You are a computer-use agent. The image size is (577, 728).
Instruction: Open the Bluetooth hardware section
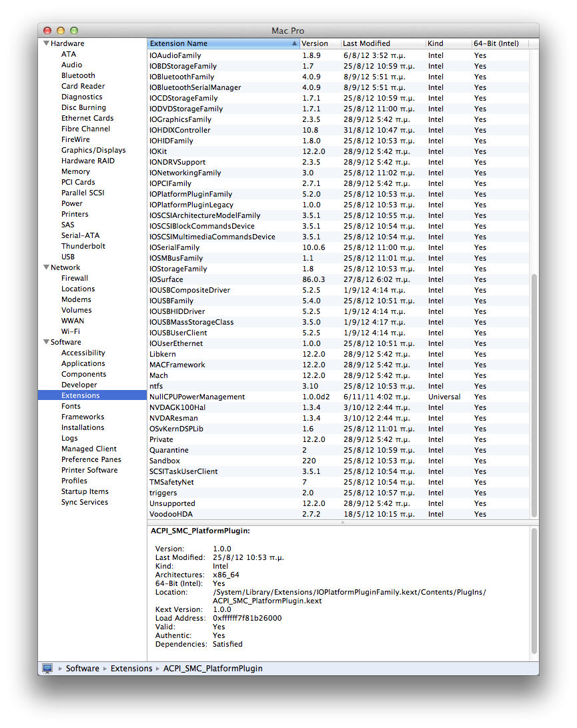(78, 75)
